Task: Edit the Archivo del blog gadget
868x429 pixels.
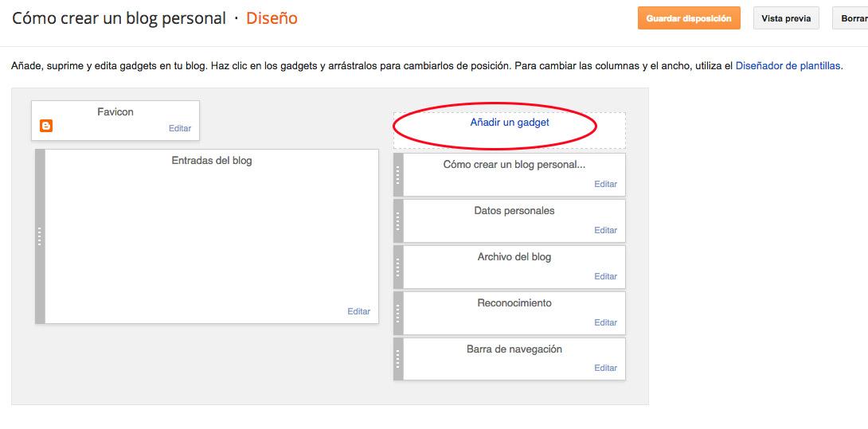Action: click(x=605, y=276)
